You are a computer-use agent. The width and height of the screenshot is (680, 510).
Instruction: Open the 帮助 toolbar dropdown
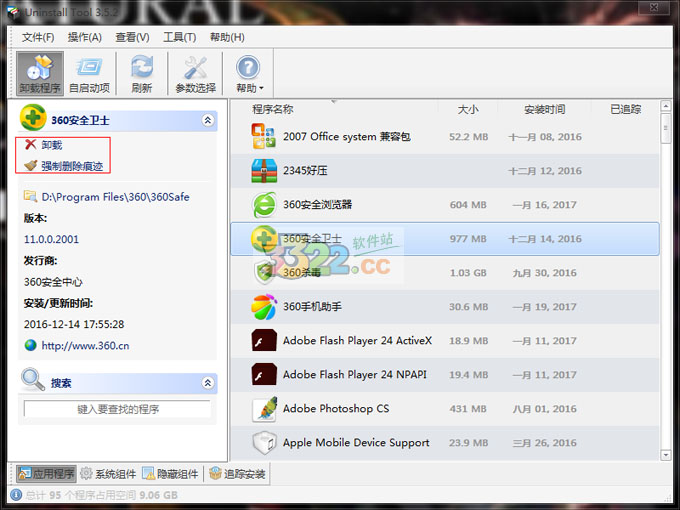[x=249, y=73]
